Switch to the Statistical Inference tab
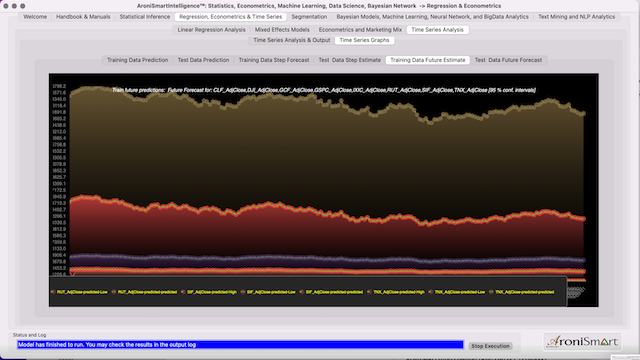The height and width of the screenshot is (360, 640). tap(144, 17)
